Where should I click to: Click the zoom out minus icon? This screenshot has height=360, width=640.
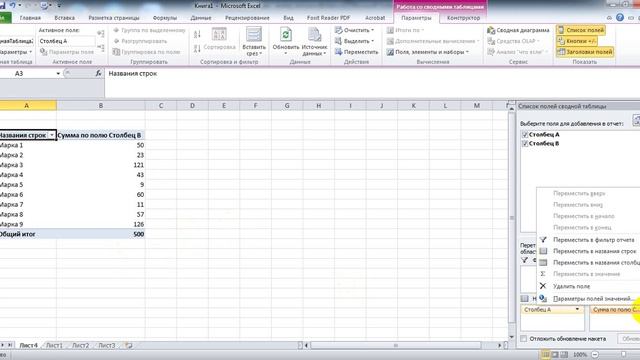point(595,355)
